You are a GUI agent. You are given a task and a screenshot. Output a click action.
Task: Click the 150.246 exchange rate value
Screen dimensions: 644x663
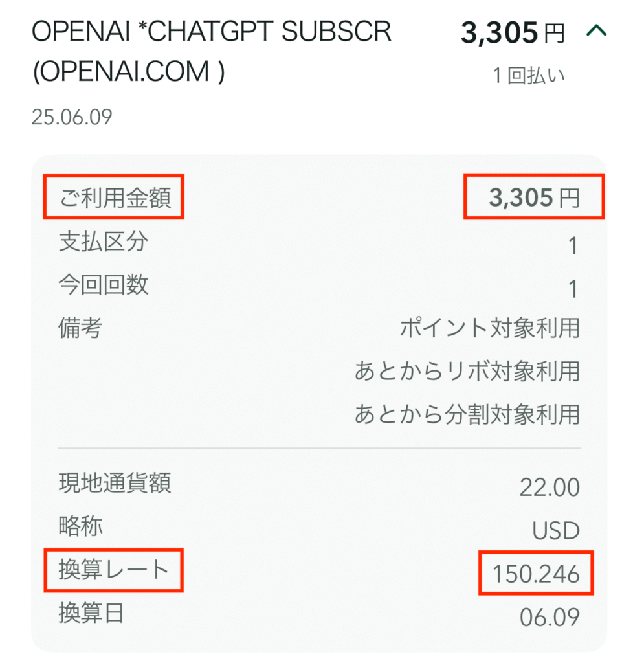536,574
